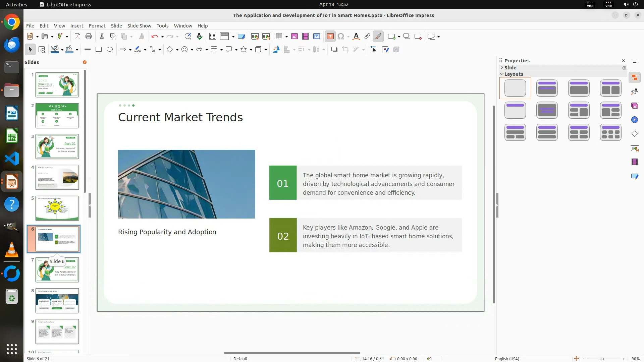The width and height of the screenshot is (644, 362).
Task: Select slide 8 thumbnail
Action: click(57, 300)
